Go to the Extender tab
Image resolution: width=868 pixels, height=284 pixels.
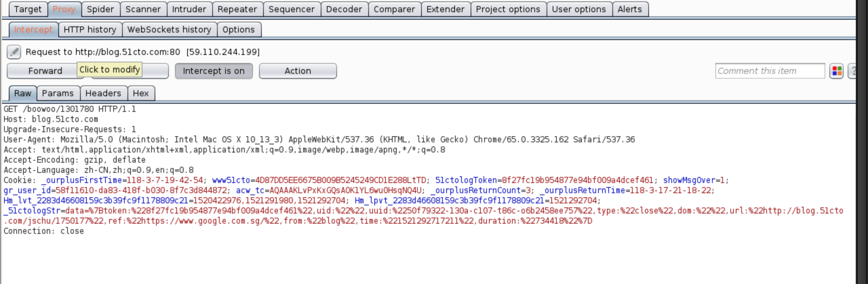446,9
